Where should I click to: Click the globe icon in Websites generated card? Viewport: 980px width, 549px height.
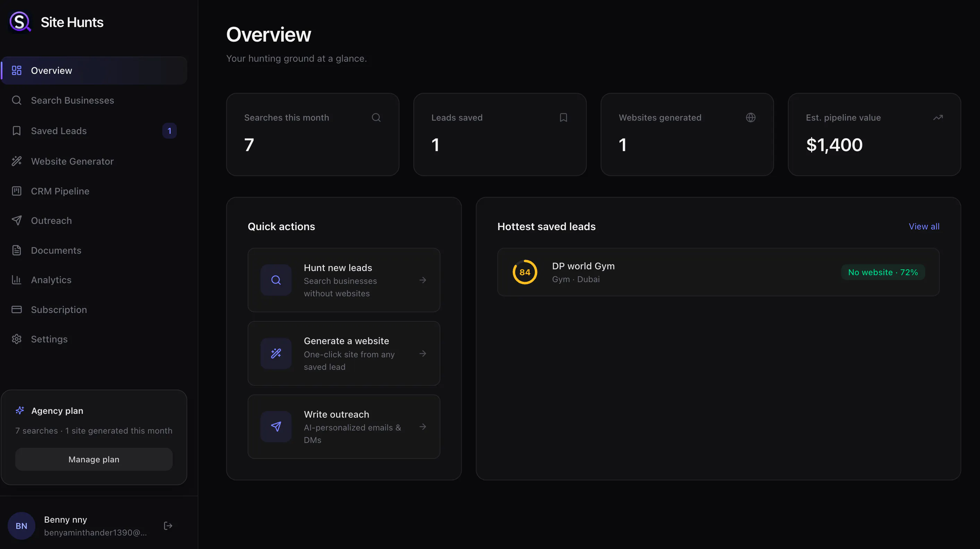click(x=750, y=117)
